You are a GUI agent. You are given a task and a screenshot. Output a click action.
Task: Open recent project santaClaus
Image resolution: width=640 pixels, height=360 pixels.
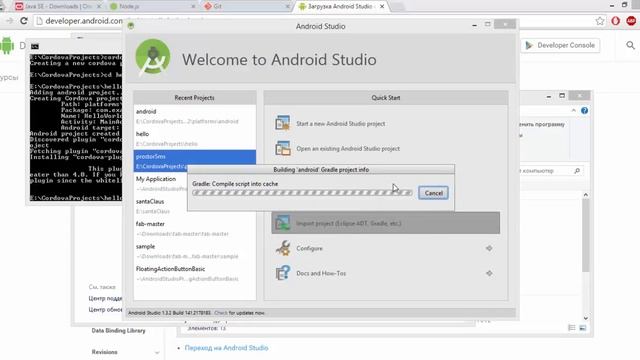tap(195, 206)
